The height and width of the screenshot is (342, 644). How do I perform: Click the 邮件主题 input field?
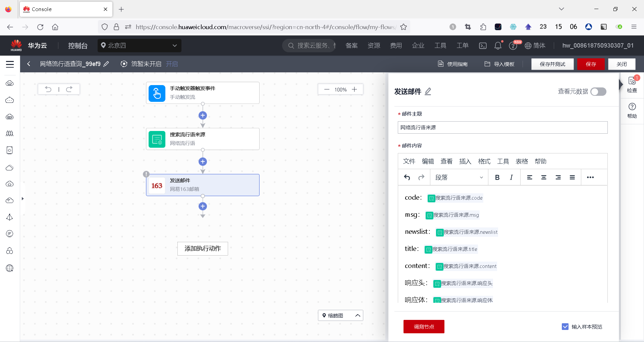[x=502, y=128]
